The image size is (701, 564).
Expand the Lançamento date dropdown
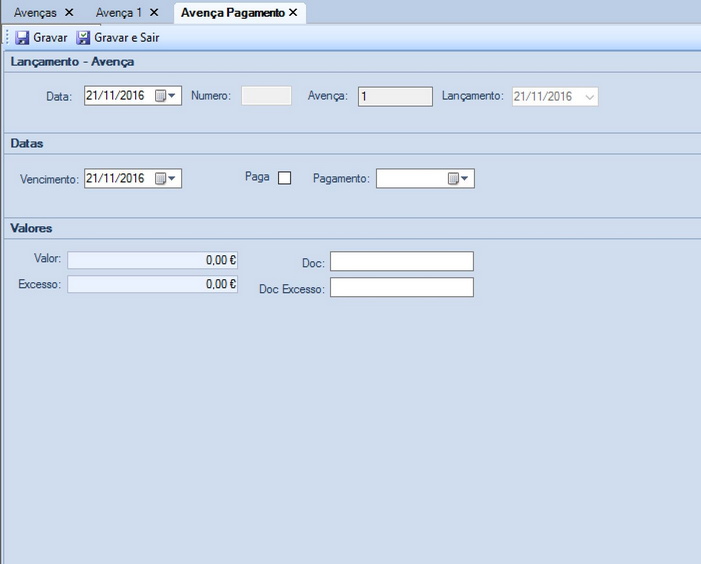(x=590, y=97)
